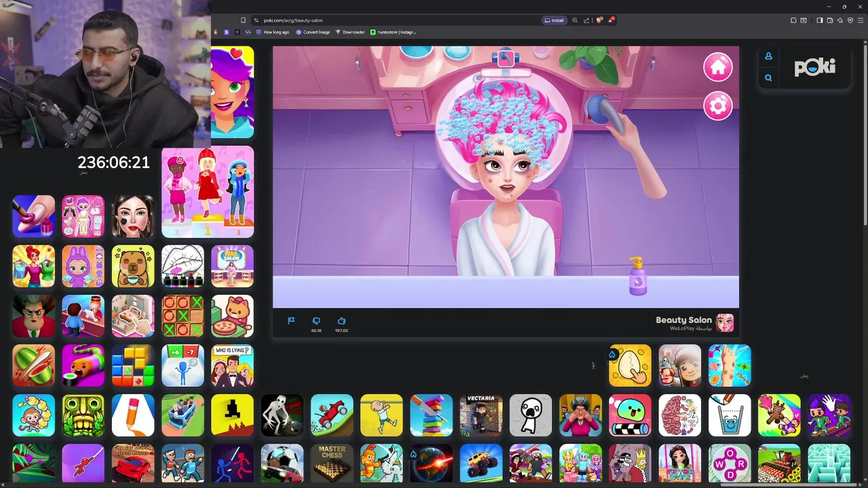Open the Master Chess game thumbnail
The image size is (868, 488).
tap(332, 463)
